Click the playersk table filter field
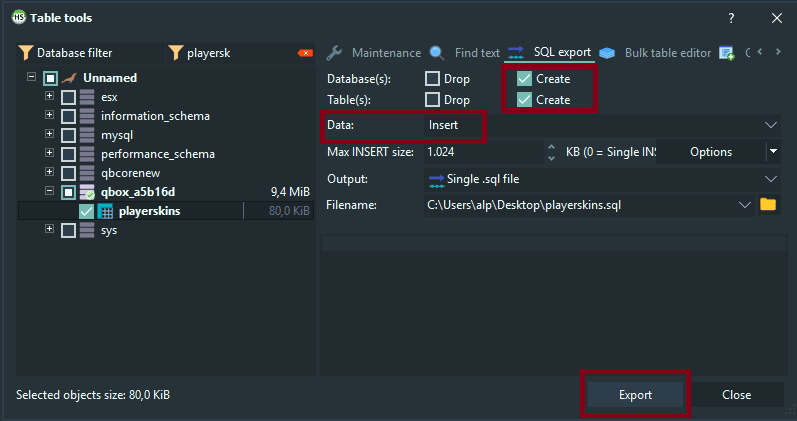This screenshot has width=797, height=421. click(x=239, y=53)
